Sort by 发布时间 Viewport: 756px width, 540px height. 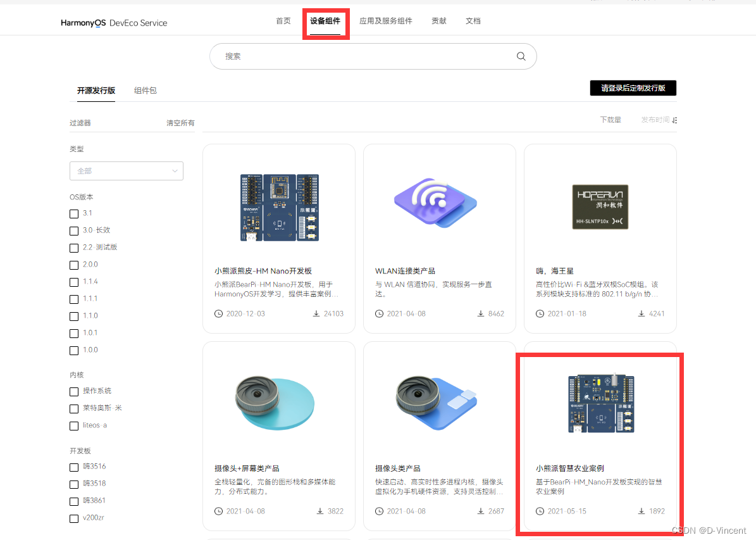coord(655,120)
